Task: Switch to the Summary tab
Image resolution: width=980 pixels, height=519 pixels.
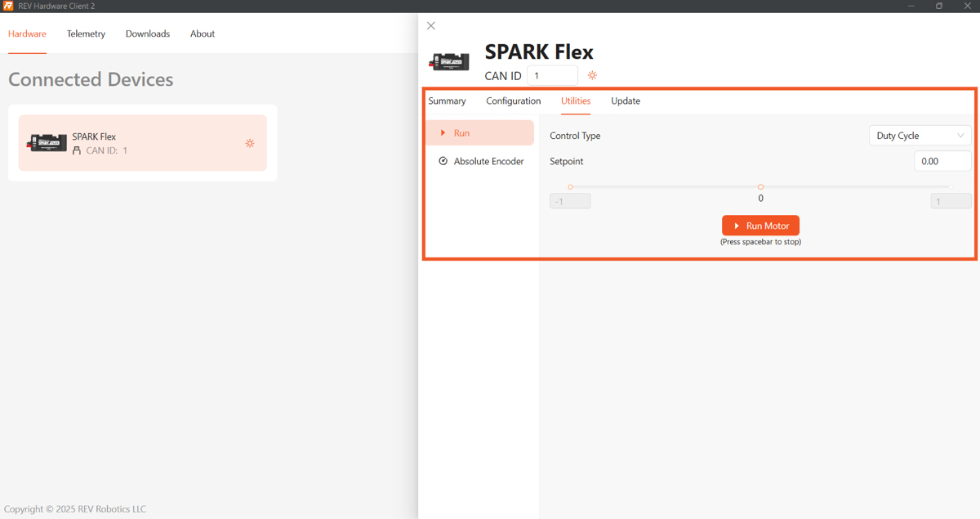Action: point(447,101)
